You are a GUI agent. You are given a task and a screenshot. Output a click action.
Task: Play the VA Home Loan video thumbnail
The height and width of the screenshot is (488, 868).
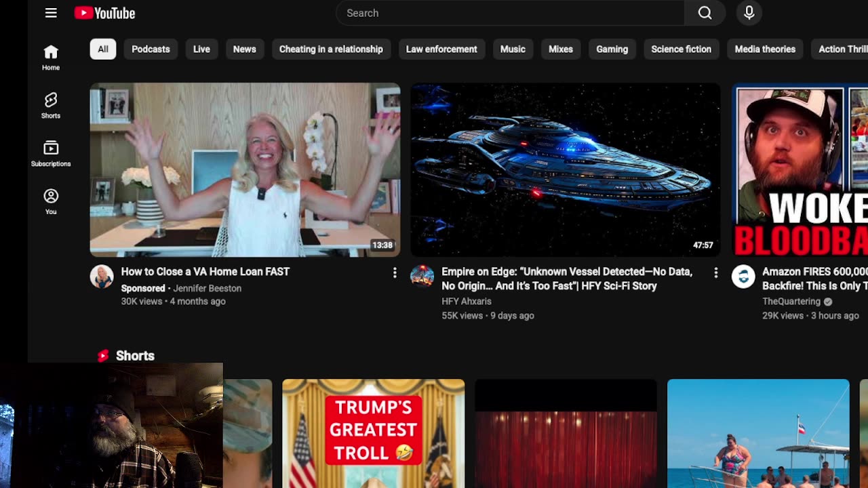tap(245, 169)
